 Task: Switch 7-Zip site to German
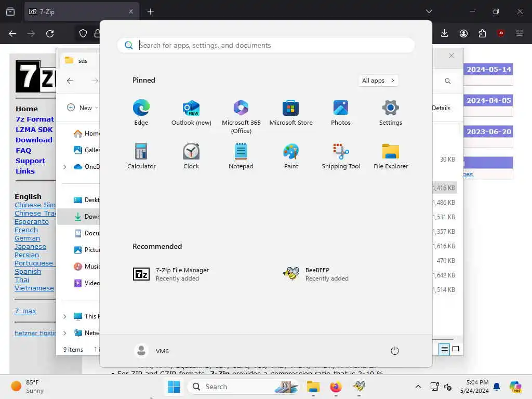coord(27,238)
